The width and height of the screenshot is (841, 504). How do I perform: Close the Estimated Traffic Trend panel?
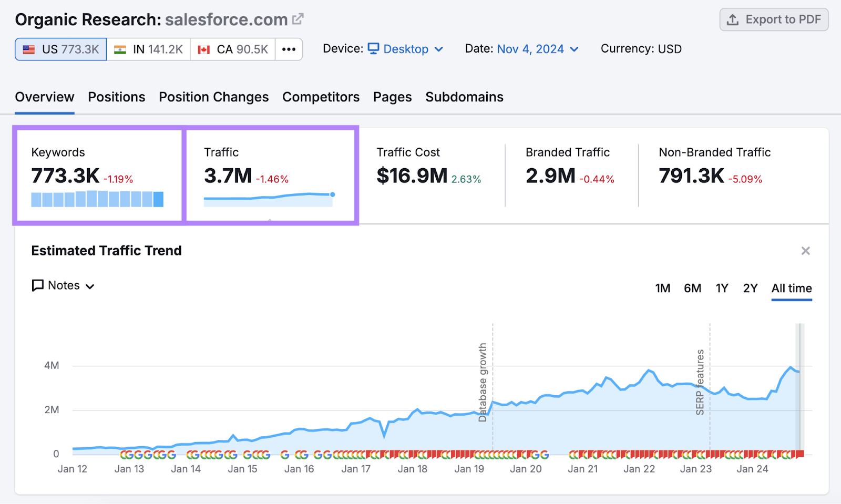coord(805,251)
